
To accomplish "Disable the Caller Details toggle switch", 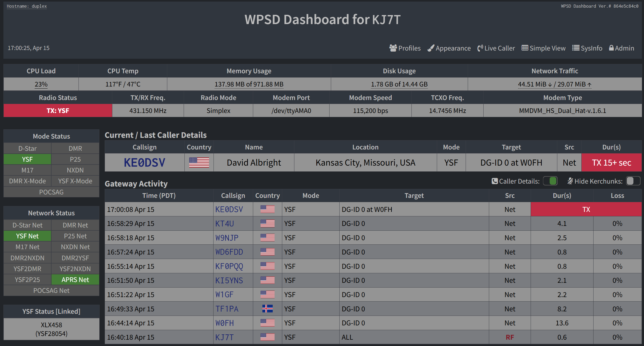I will (x=550, y=181).
